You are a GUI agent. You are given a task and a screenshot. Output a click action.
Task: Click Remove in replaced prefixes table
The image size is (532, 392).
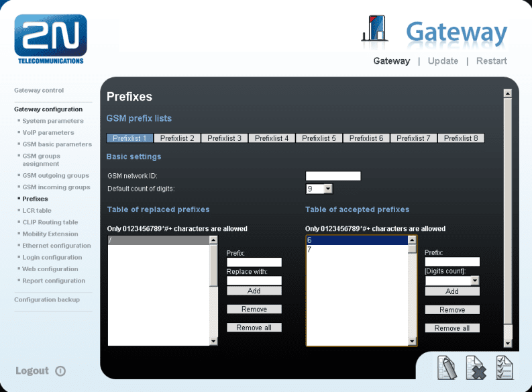pyautogui.click(x=254, y=309)
